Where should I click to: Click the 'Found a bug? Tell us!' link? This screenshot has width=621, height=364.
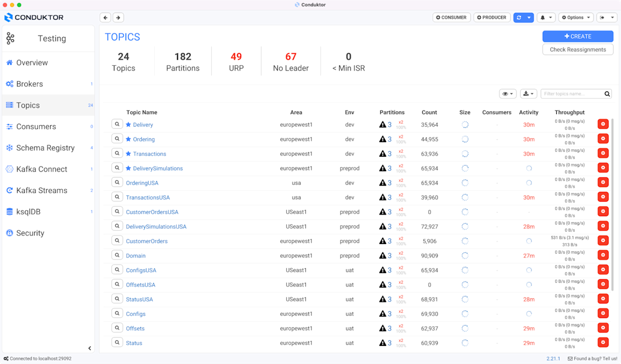[592, 358]
